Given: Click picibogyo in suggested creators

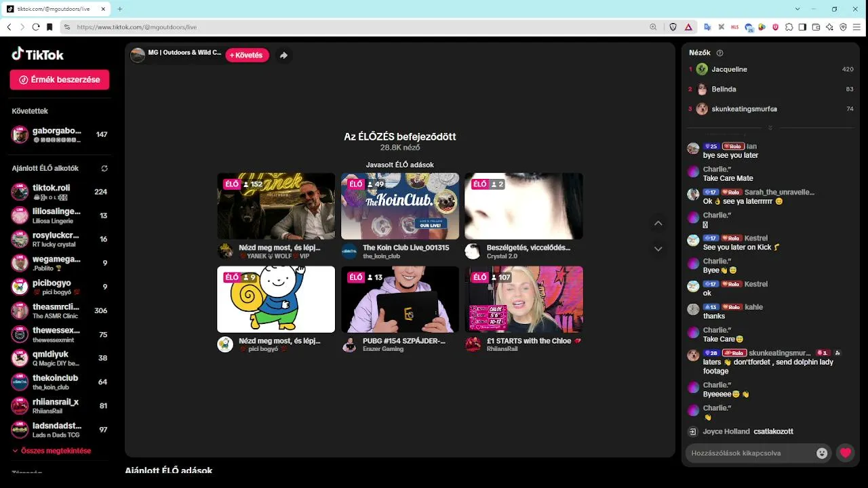Looking at the screenshot, I should [60, 287].
